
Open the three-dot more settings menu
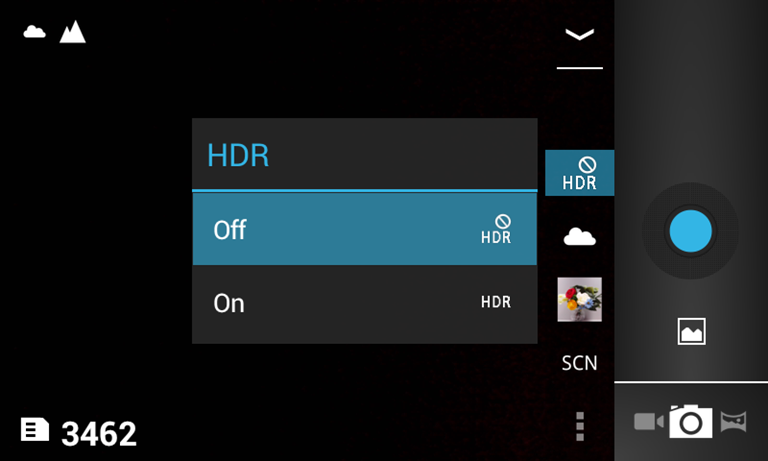pos(580,426)
